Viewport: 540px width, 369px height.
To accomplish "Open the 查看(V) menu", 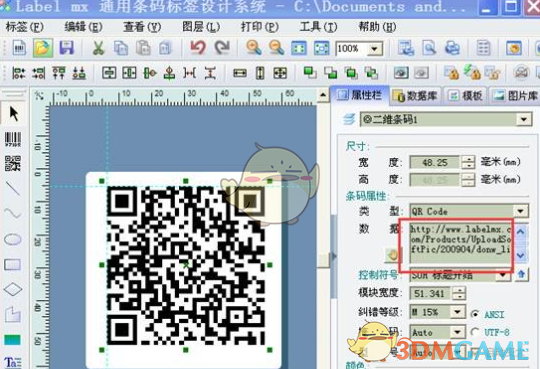I will tap(142, 27).
